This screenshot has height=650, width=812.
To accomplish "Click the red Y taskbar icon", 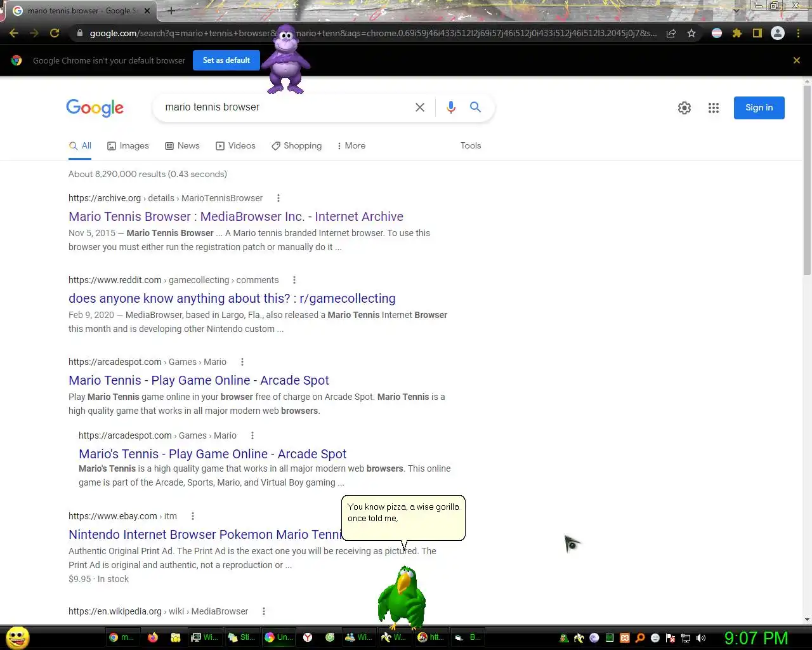I will 308,637.
